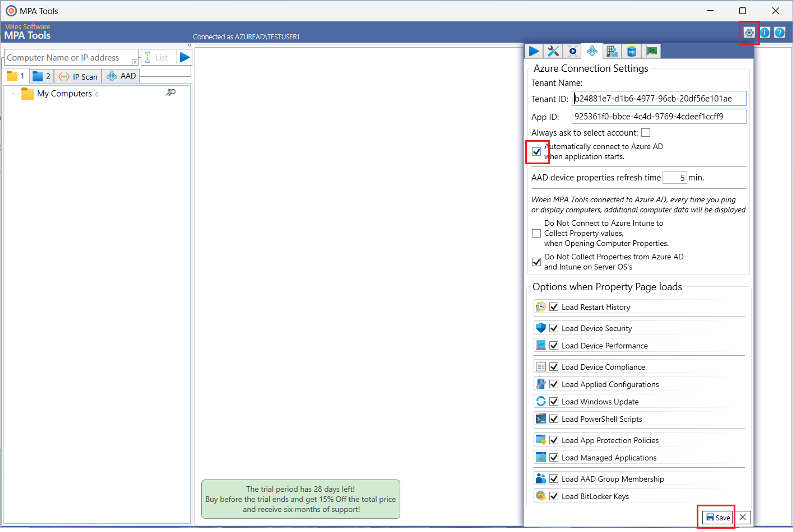This screenshot has height=532, width=793.
Task: Select the blue play arrow settings tab
Action: click(x=534, y=51)
